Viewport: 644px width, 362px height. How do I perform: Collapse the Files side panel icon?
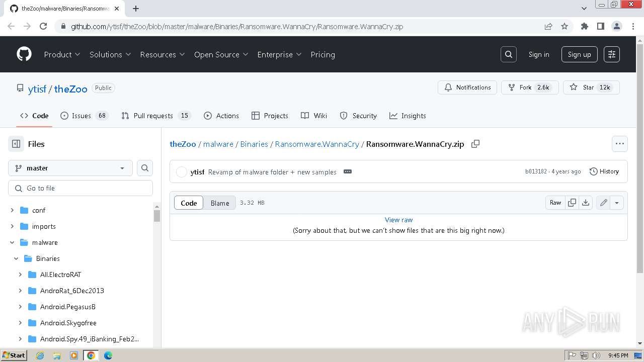pos(16,144)
